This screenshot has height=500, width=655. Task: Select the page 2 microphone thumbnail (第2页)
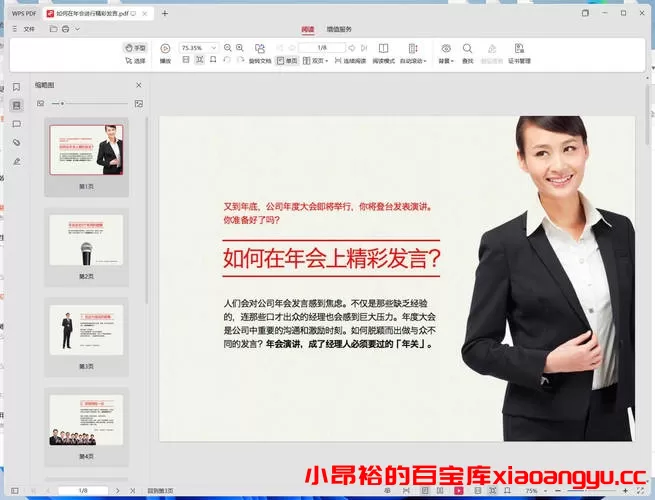86,247
